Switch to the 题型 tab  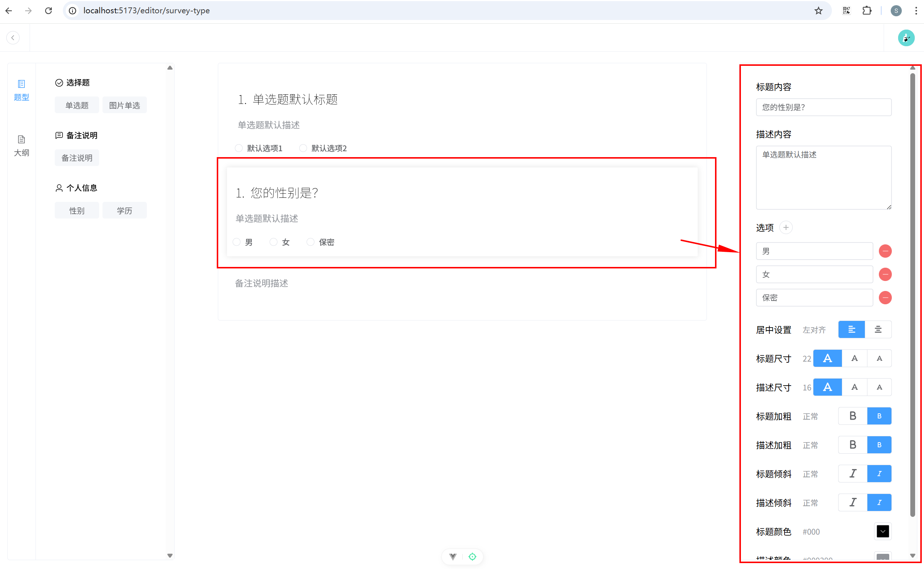(21, 90)
